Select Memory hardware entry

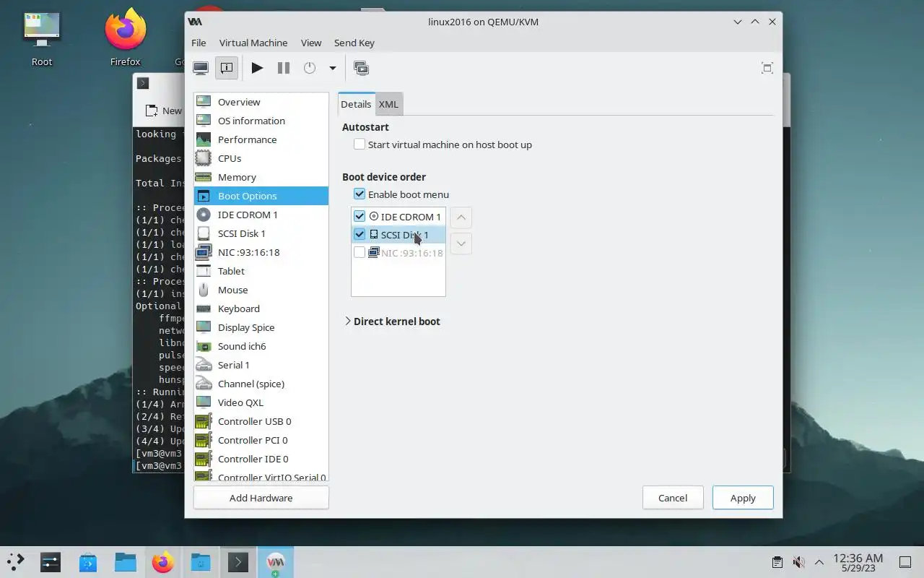[x=261, y=177]
